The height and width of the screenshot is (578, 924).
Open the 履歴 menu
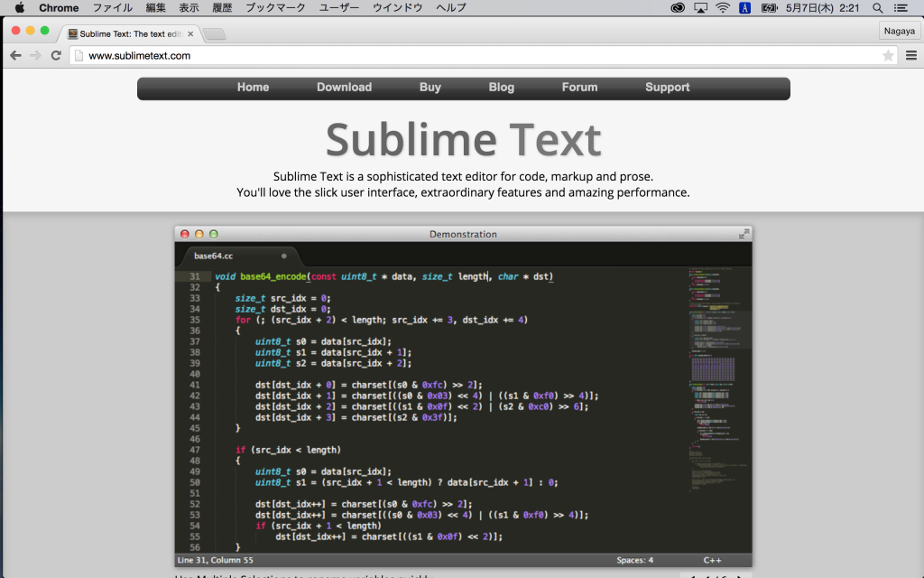(x=222, y=7)
